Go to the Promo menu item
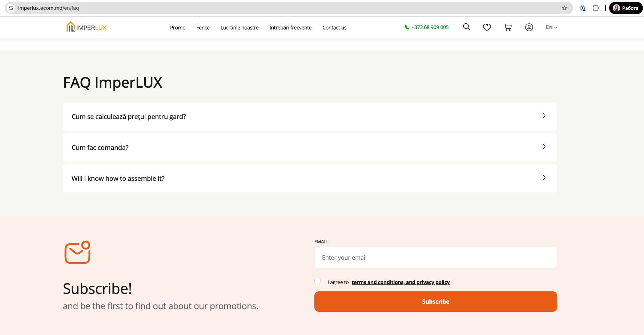The image size is (644, 335). 178,28
